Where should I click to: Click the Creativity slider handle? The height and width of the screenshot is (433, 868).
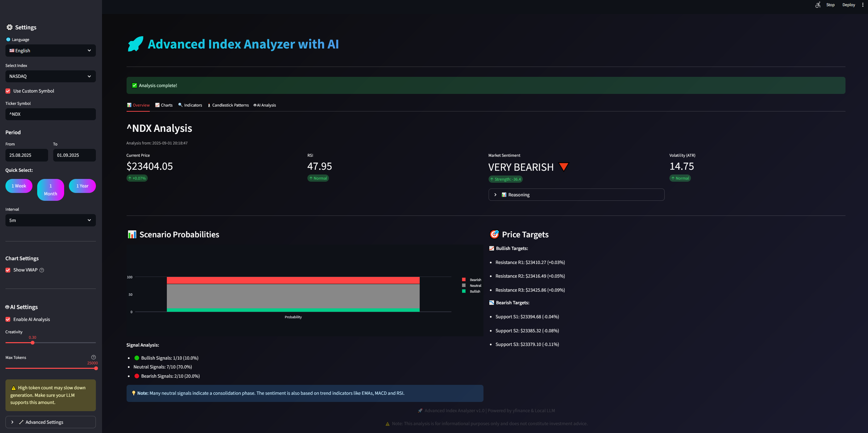click(x=32, y=343)
